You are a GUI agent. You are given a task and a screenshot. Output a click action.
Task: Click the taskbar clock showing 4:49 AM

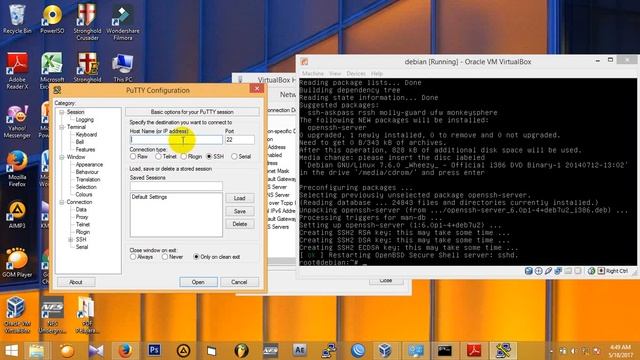click(620, 351)
